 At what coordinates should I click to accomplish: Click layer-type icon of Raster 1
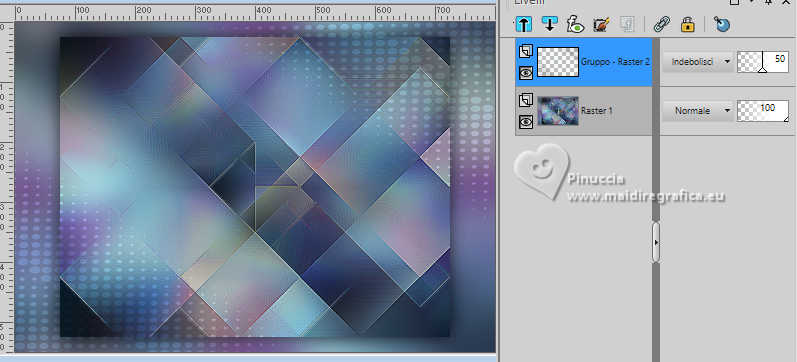526,100
